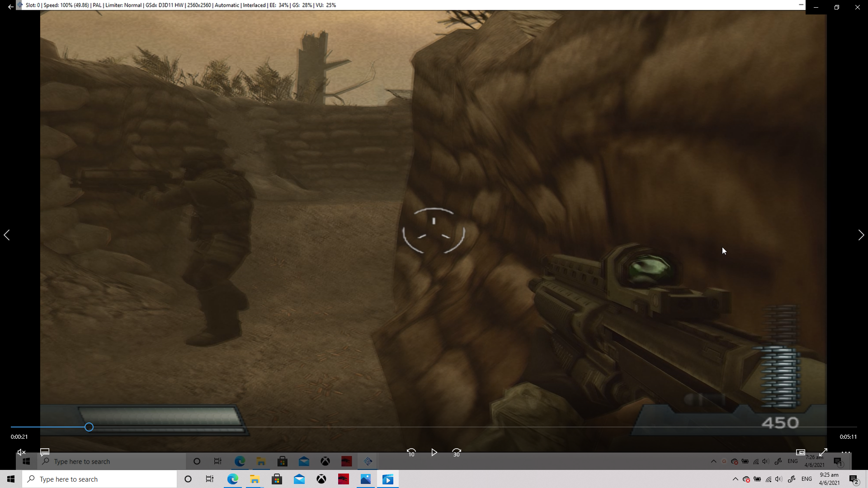Click the total duration label 0:05:11
The height and width of the screenshot is (488, 868).
849,437
